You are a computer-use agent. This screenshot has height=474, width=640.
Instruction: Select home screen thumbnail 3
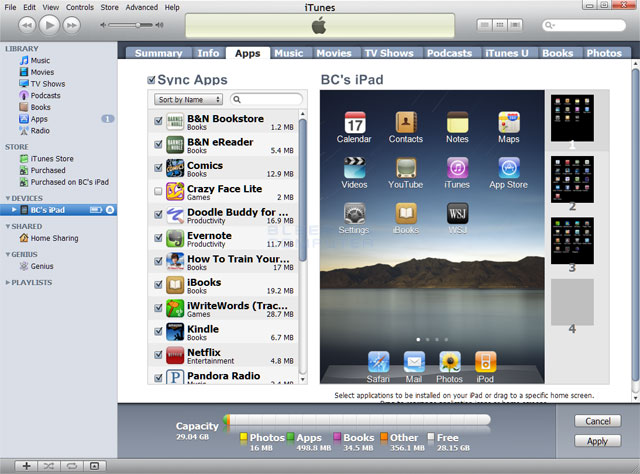coord(572,241)
